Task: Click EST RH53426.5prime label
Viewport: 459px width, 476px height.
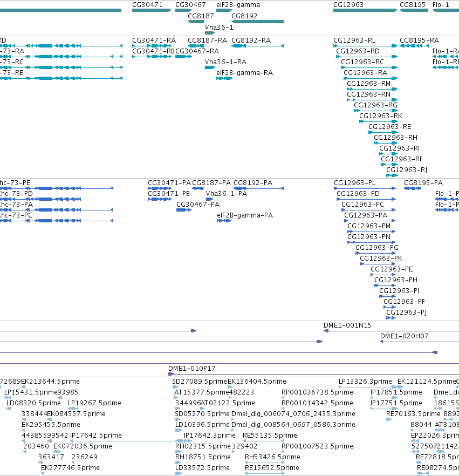Action: point(272,457)
